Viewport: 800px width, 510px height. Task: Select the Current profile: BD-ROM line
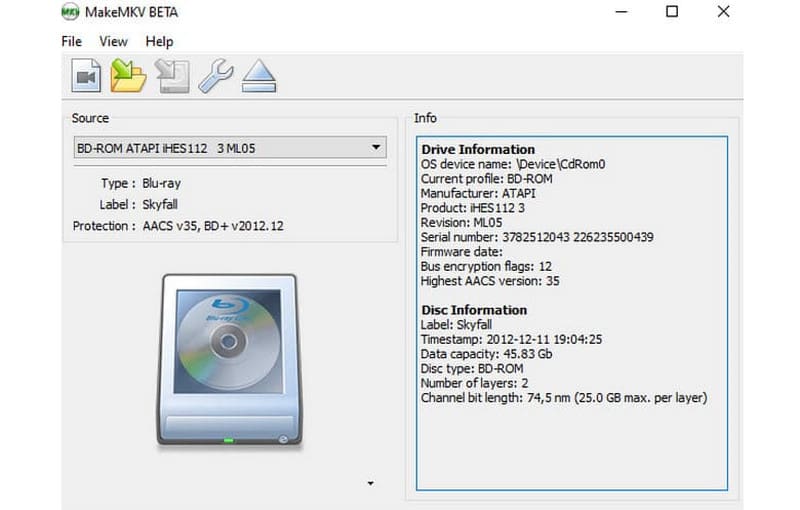coord(486,179)
